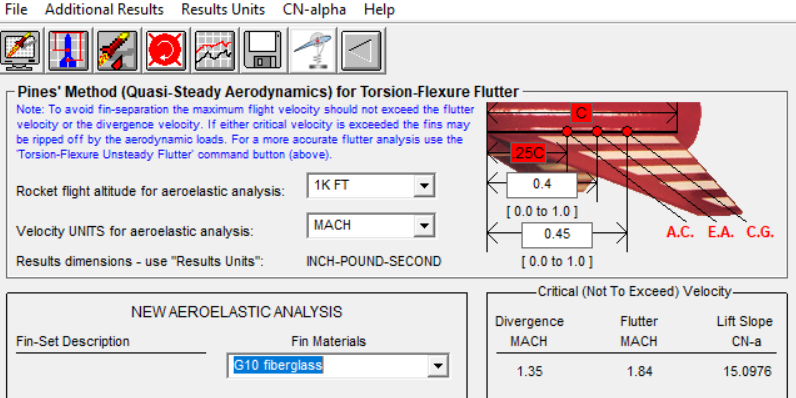The height and width of the screenshot is (398, 796).
Task: Open the Results Units menu
Action: click(223, 10)
